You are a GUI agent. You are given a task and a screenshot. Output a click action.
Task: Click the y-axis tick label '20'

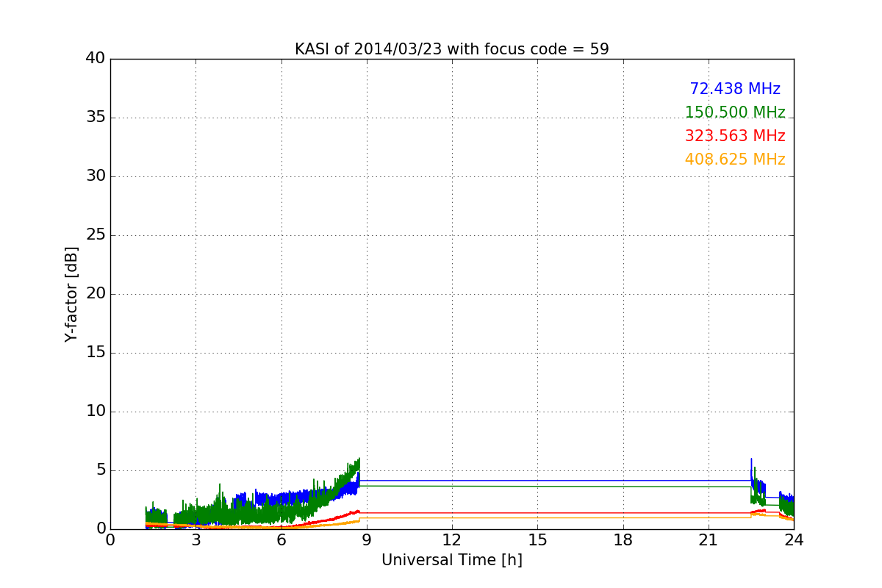[96, 294]
